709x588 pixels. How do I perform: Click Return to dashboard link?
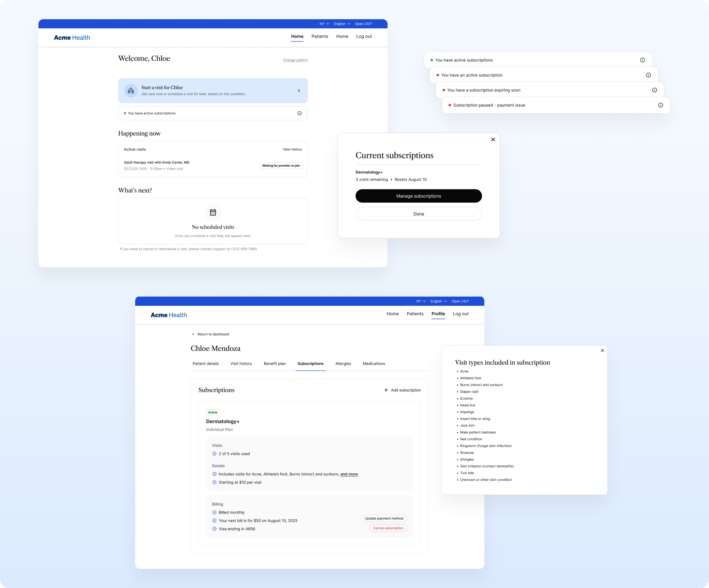(x=213, y=334)
